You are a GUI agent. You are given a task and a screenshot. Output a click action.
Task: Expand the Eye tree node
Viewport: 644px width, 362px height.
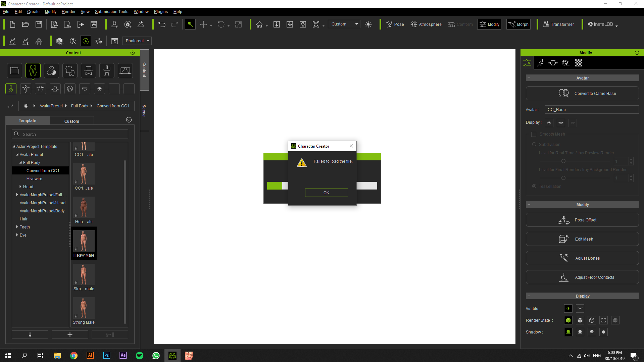17,235
